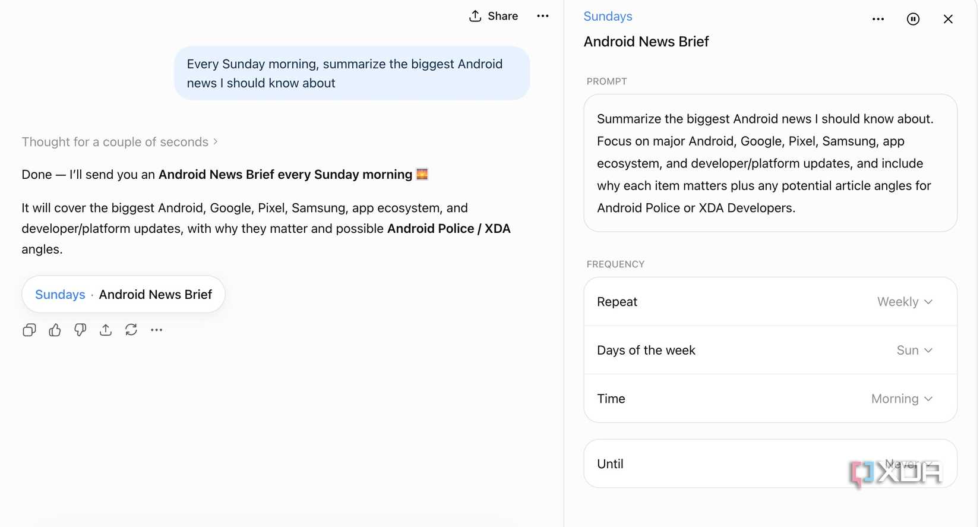Click the PROMPT section heading
This screenshot has width=980, height=527.
pos(606,81)
